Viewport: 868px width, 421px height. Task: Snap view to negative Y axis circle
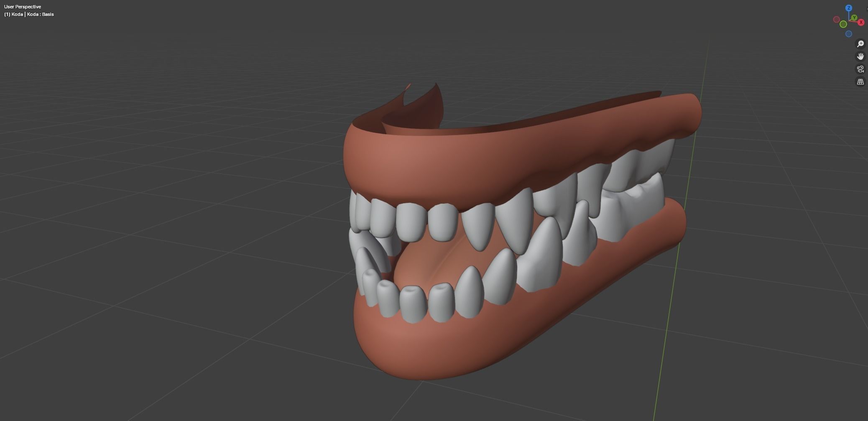pyautogui.click(x=843, y=24)
